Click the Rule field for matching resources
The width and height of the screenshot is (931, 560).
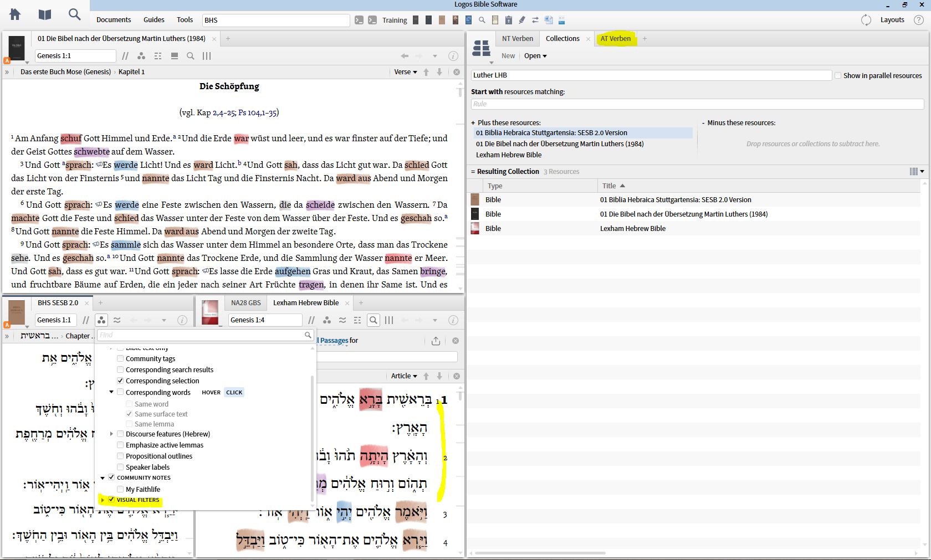pos(697,104)
